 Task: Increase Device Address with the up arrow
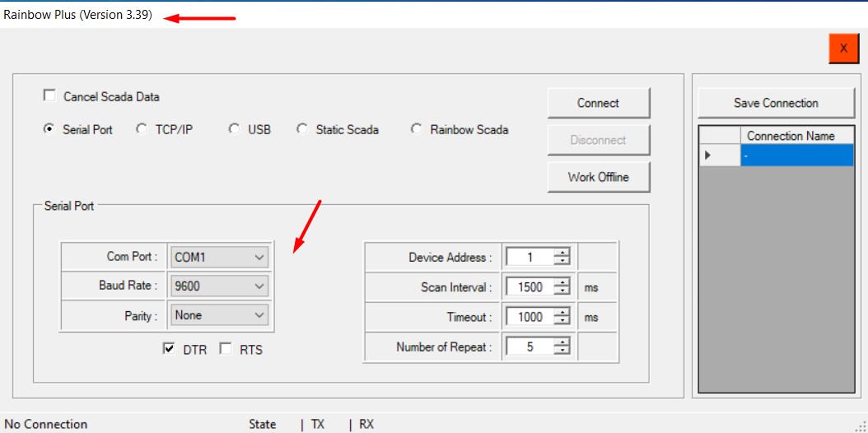[x=562, y=253]
